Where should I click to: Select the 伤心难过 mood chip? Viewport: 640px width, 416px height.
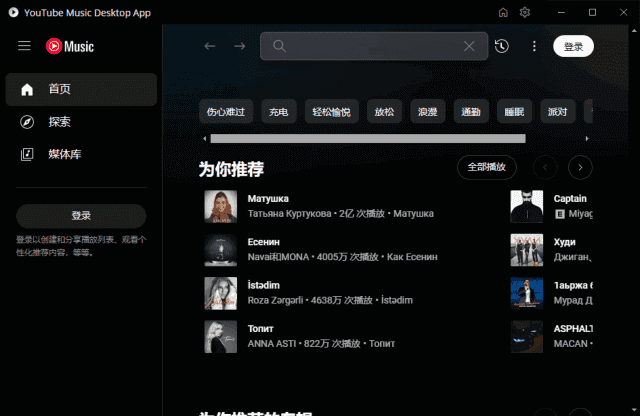(227, 111)
